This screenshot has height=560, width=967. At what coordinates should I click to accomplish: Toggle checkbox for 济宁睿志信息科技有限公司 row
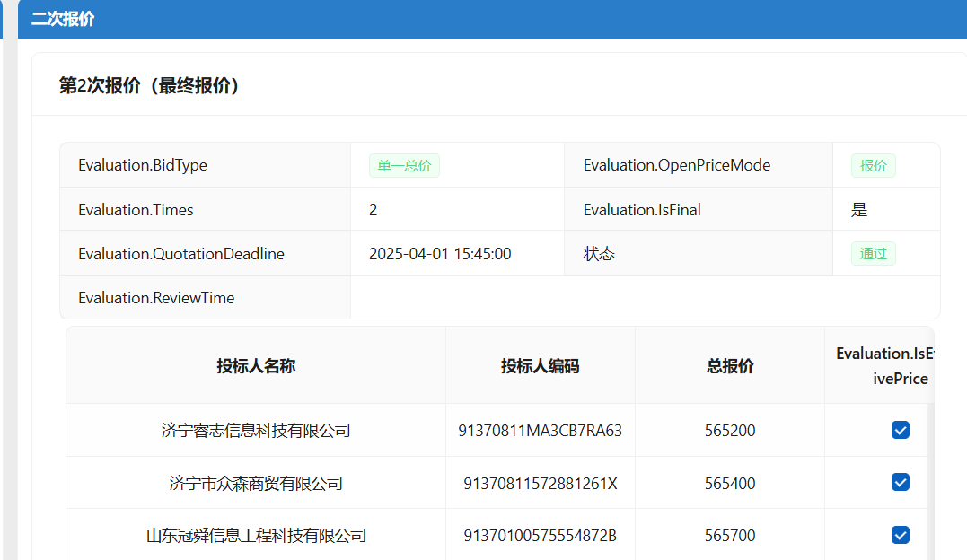pyautogui.click(x=901, y=430)
